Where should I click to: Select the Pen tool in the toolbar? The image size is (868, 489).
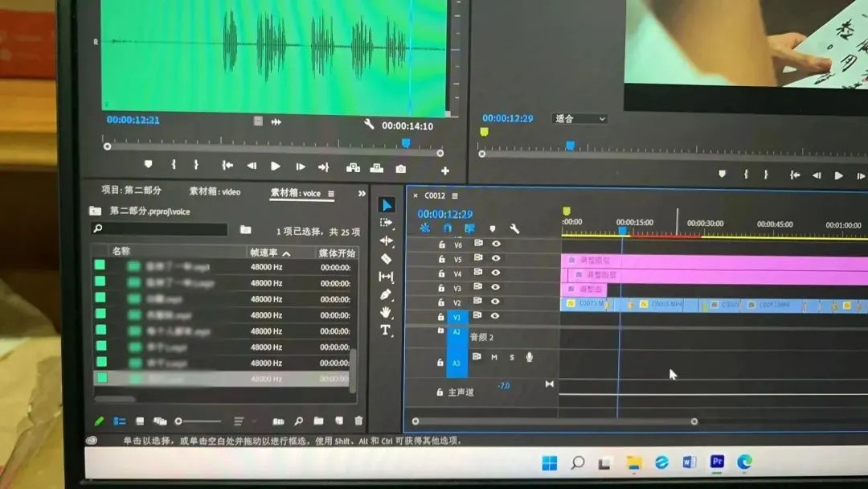386,294
